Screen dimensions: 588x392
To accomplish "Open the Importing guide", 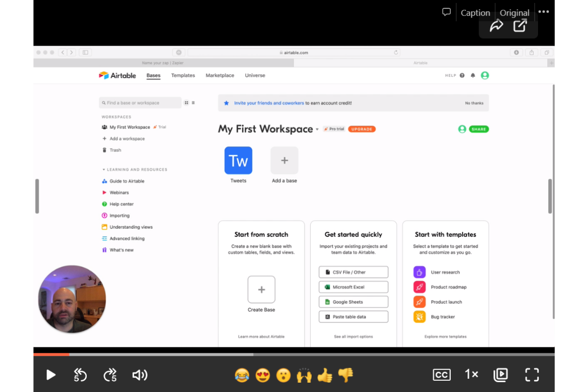I will [x=116, y=216].
